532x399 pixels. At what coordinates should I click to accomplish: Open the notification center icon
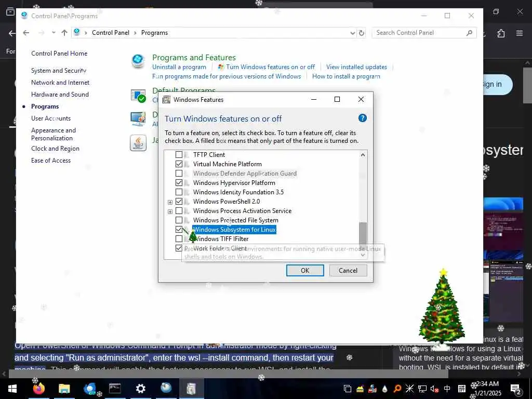click(x=515, y=389)
